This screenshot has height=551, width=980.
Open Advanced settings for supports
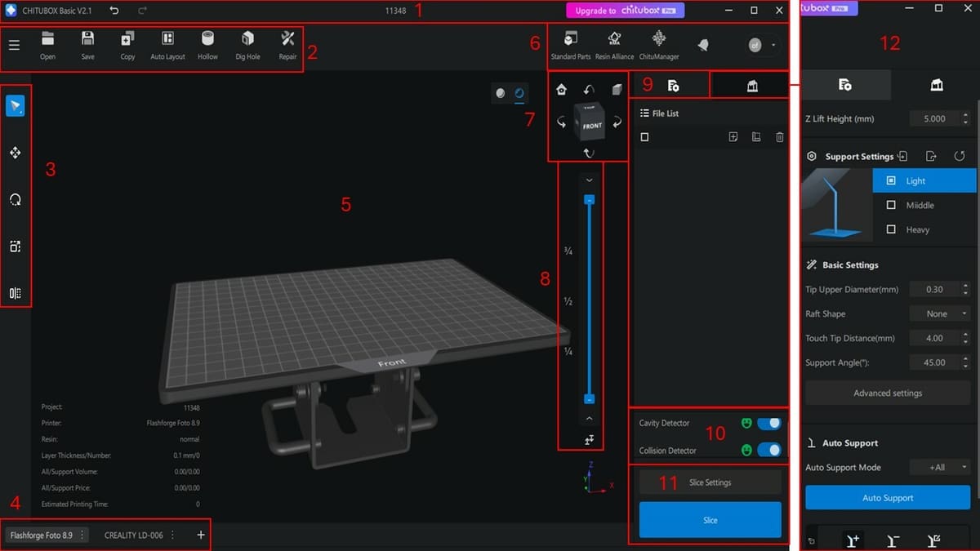(888, 393)
